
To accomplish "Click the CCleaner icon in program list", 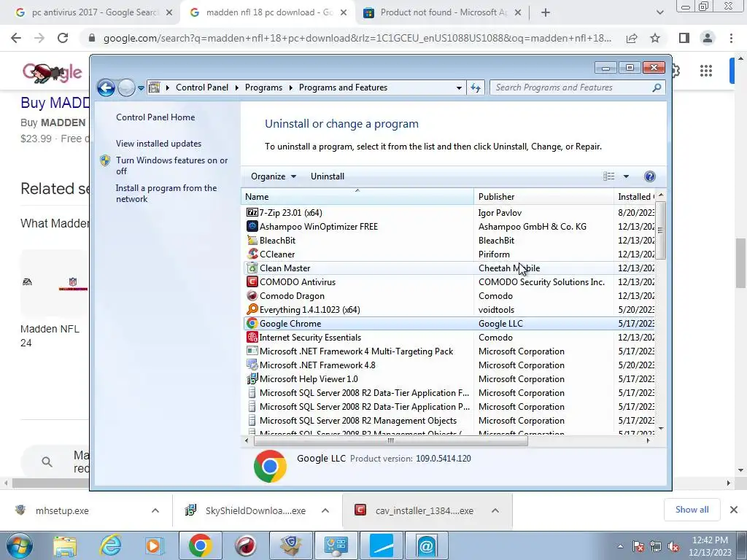I will [x=252, y=254].
